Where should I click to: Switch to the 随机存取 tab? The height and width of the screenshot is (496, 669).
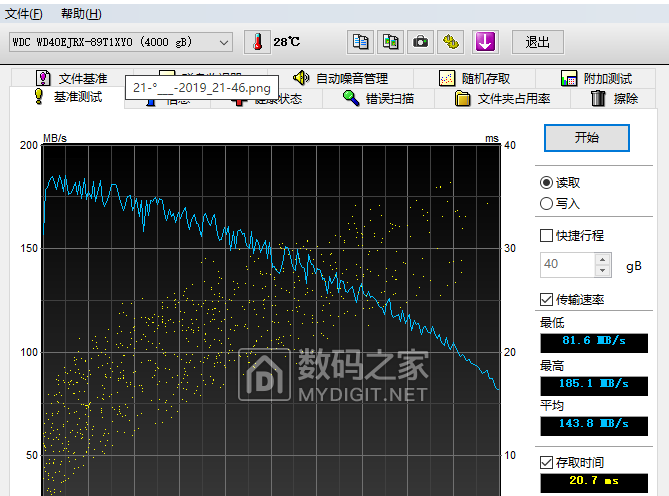point(474,78)
